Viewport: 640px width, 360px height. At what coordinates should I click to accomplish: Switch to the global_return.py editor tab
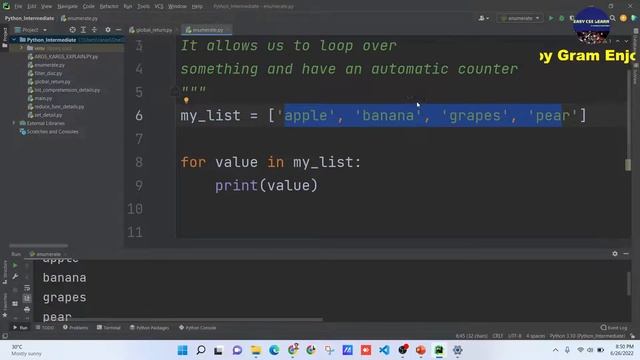(151, 30)
